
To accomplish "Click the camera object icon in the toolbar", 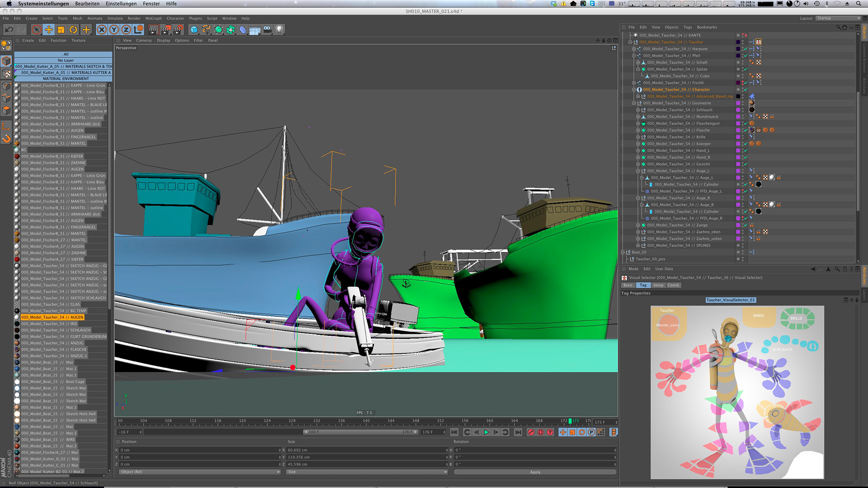I will click(x=268, y=30).
